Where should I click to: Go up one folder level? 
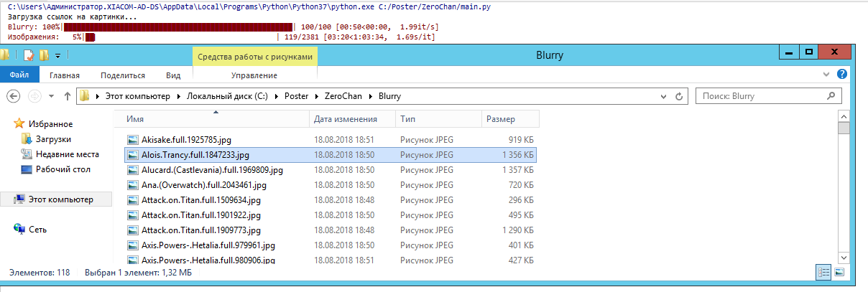(68, 96)
